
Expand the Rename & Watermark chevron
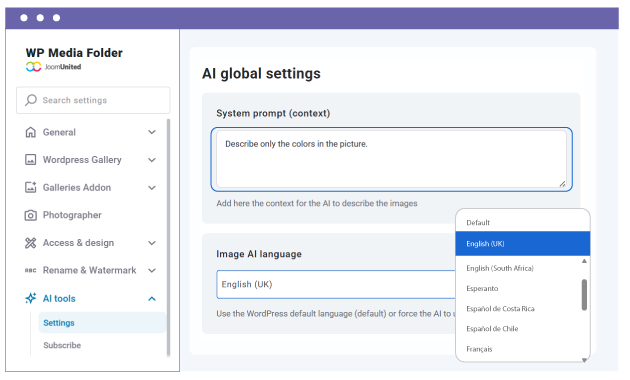(x=152, y=270)
